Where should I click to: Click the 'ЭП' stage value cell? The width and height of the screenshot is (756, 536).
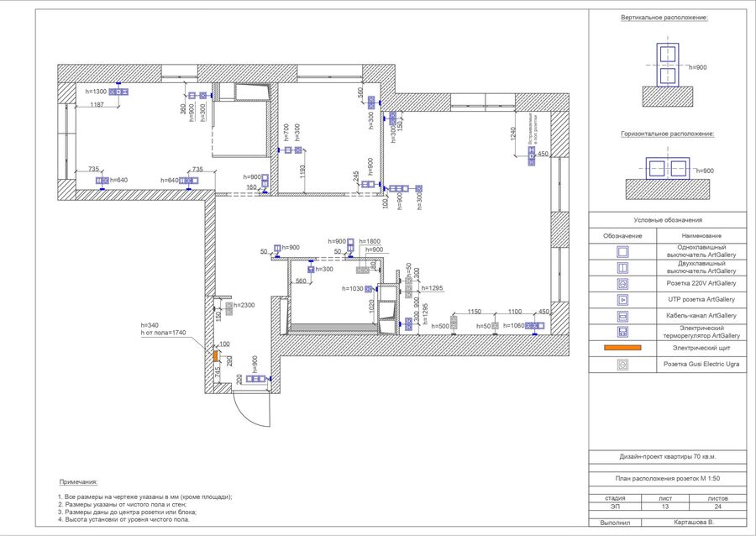[615, 506]
